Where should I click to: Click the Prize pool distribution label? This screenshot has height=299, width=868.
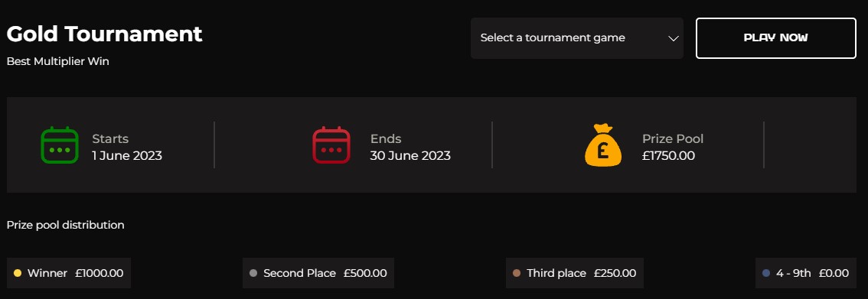(x=65, y=225)
